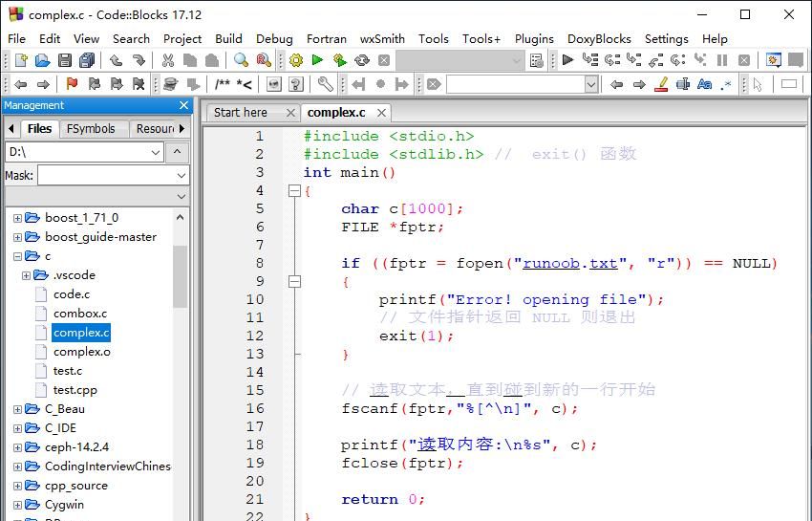Open the wxSmith menu
Image resolution: width=812 pixels, height=521 pixels.
click(x=382, y=39)
